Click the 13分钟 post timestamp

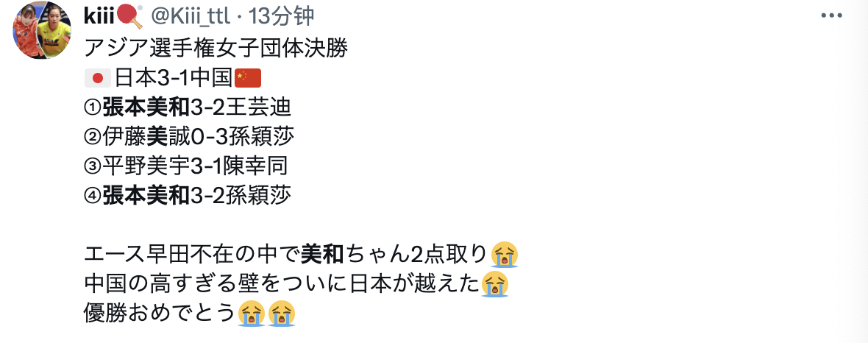(x=281, y=17)
